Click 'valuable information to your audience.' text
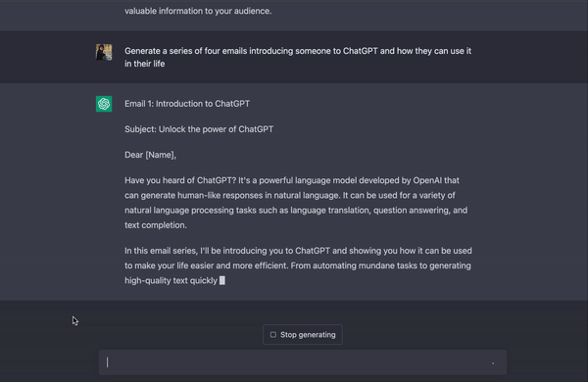588x382 pixels. coord(198,11)
